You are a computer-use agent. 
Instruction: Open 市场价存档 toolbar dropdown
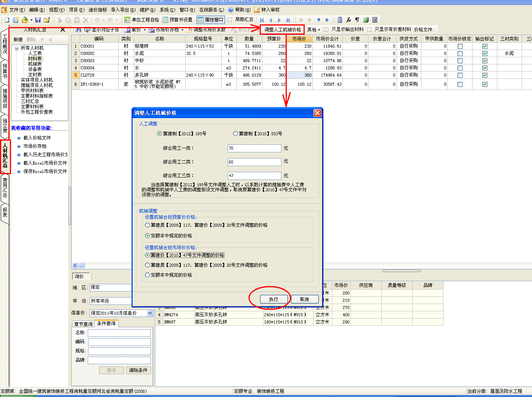click(x=182, y=30)
